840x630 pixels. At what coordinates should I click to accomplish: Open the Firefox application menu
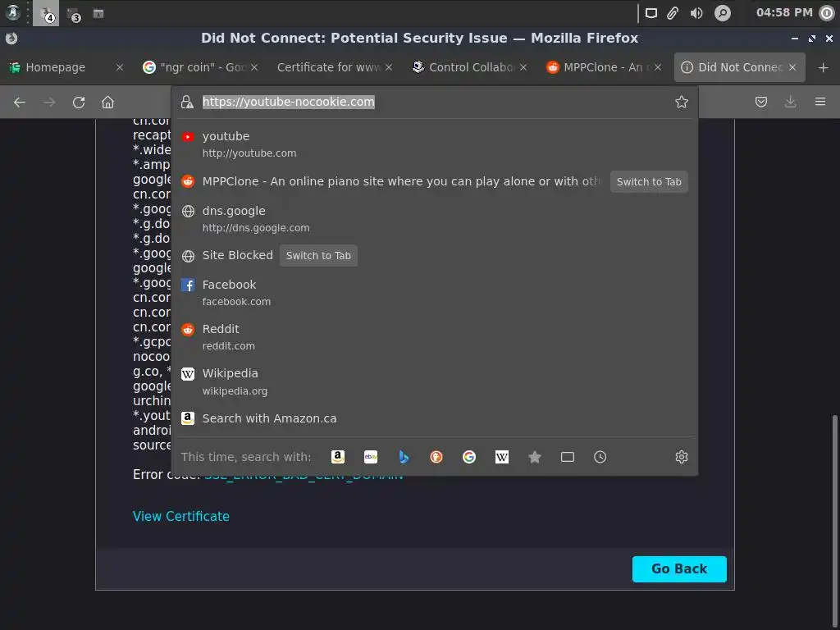point(820,102)
